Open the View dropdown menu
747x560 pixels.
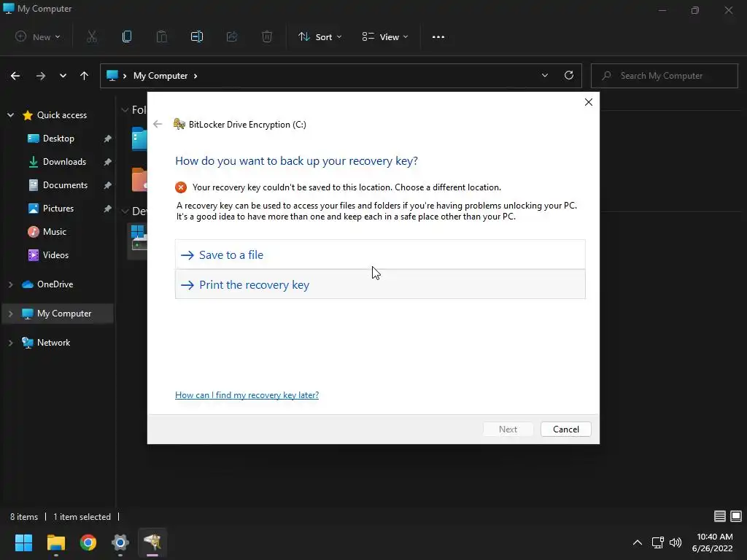(x=385, y=36)
